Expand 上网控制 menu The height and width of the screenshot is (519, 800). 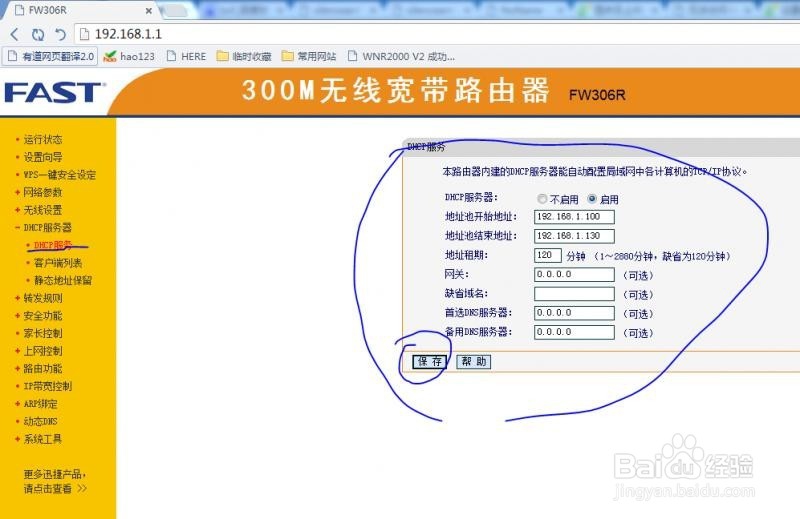[x=42, y=351]
